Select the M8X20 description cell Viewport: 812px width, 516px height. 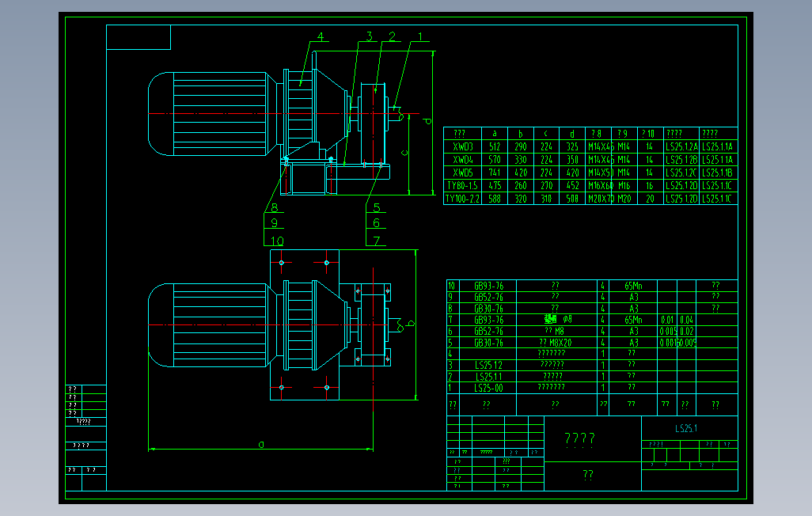point(555,343)
